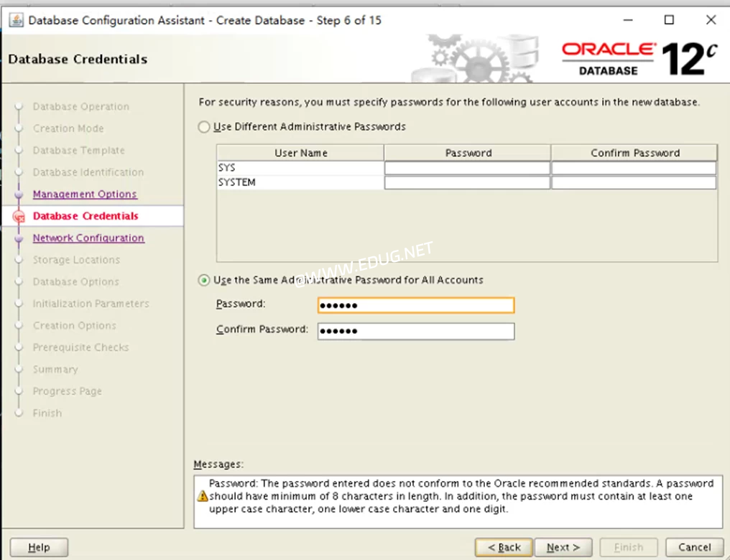
Task: Select the SYS user name row
Action: coord(300,168)
